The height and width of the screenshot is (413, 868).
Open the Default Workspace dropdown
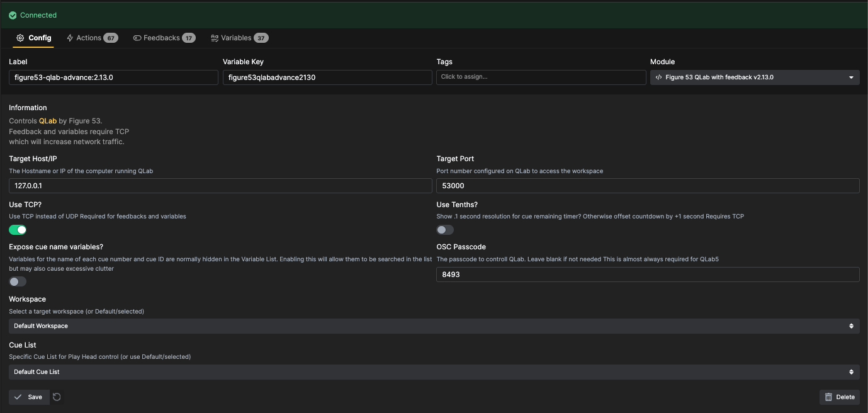(434, 325)
